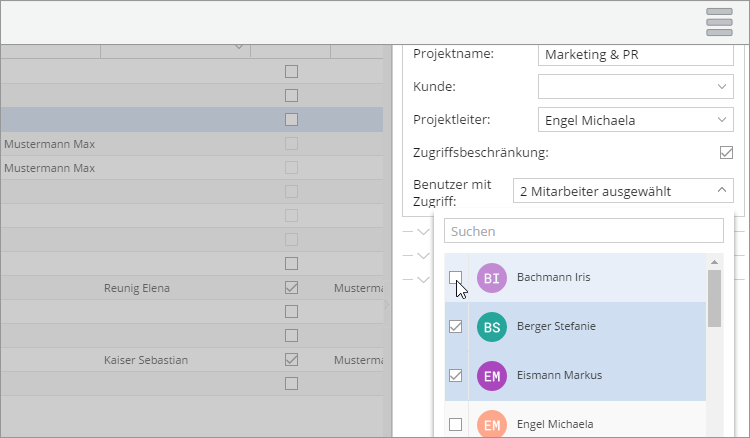The width and height of the screenshot is (750, 438).
Task: Toggle checkbox in the Reunig Elena row
Action: tap(291, 288)
